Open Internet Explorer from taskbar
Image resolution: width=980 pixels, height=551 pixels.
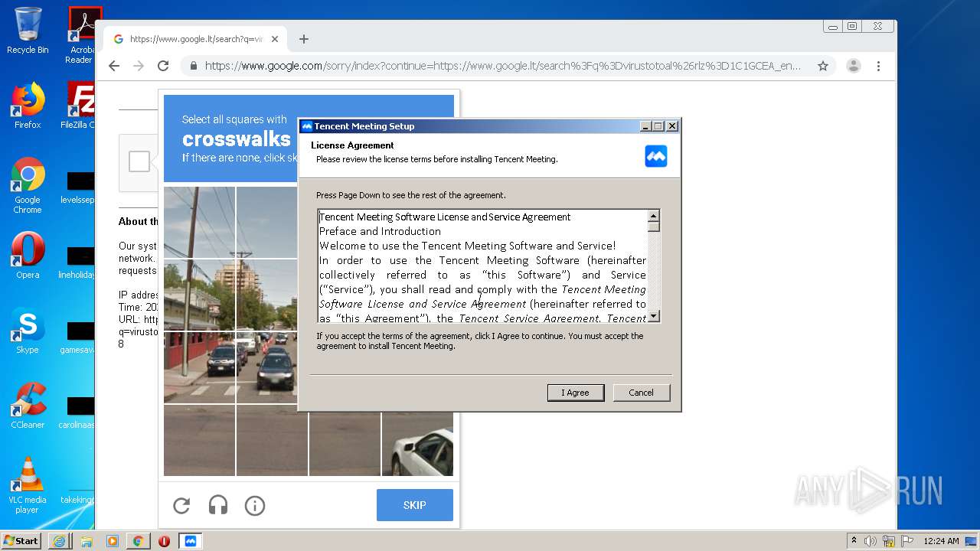click(60, 541)
